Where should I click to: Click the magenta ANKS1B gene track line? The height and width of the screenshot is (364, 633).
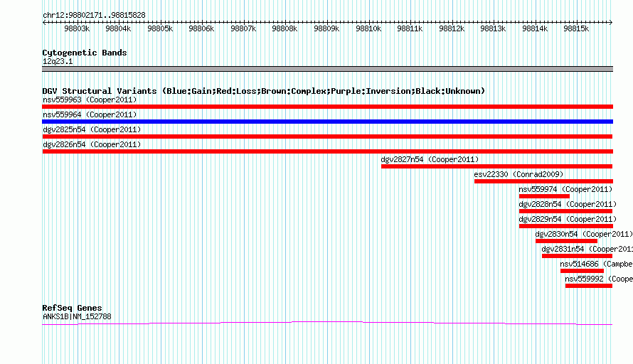(327, 323)
